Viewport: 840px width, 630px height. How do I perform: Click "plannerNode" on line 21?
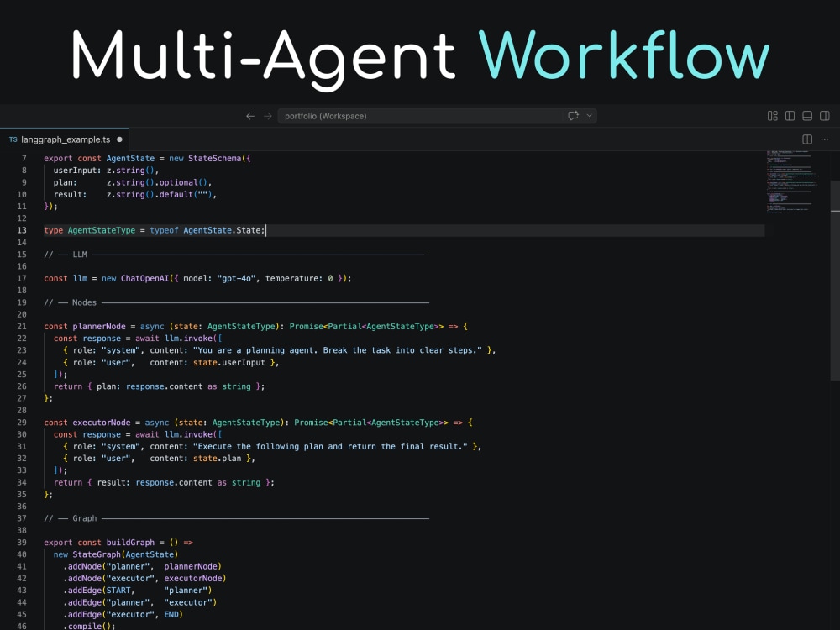click(99, 326)
